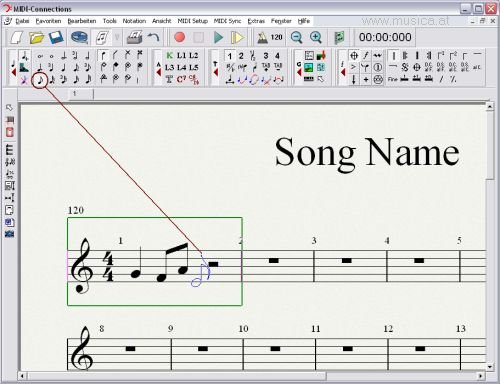Select lyrics line L5

194,67
